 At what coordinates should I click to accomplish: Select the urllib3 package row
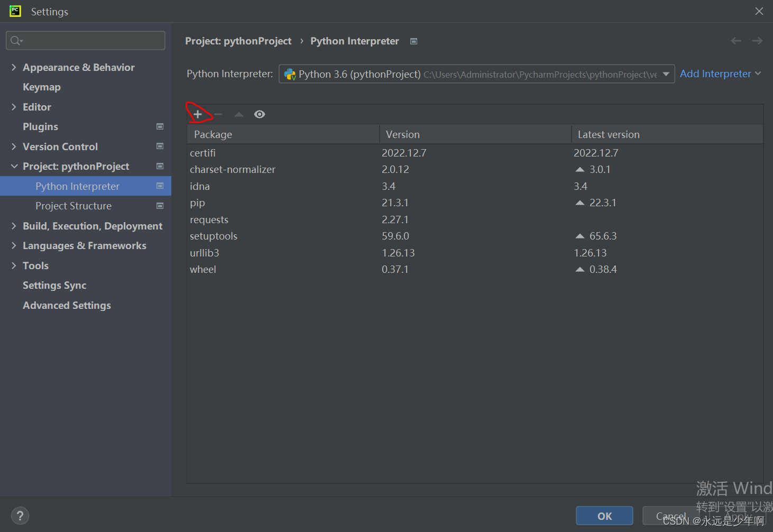[x=475, y=253]
